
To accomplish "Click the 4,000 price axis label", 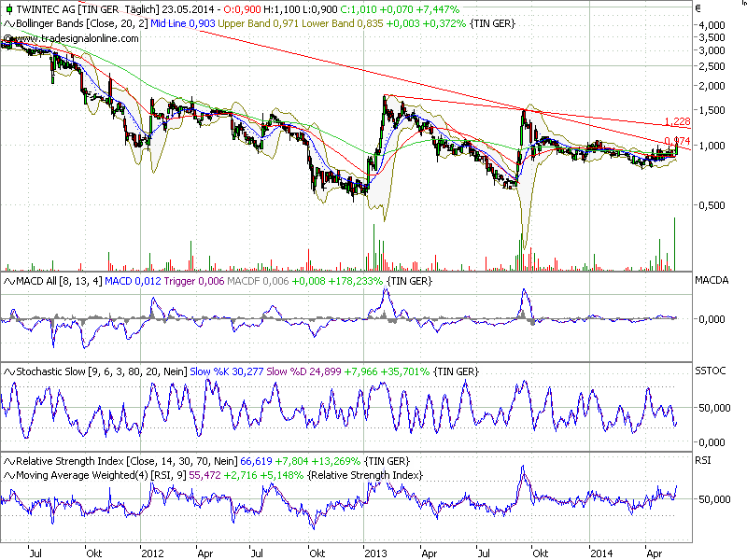I will click(x=712, y=25).
